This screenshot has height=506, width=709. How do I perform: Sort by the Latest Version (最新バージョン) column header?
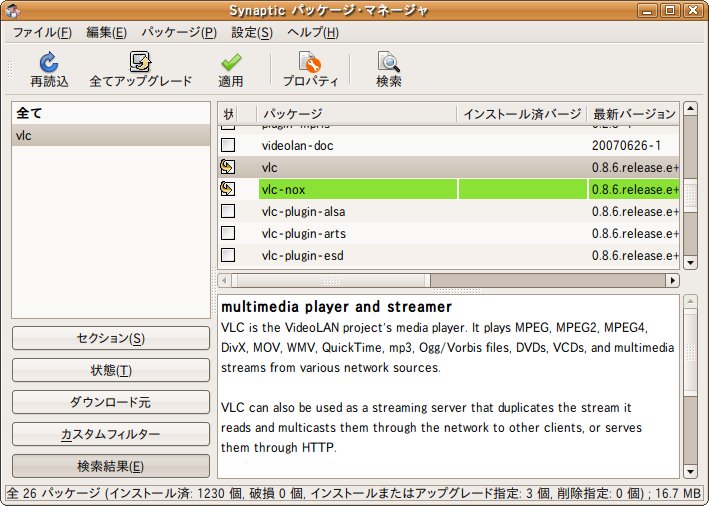(634, 114)
